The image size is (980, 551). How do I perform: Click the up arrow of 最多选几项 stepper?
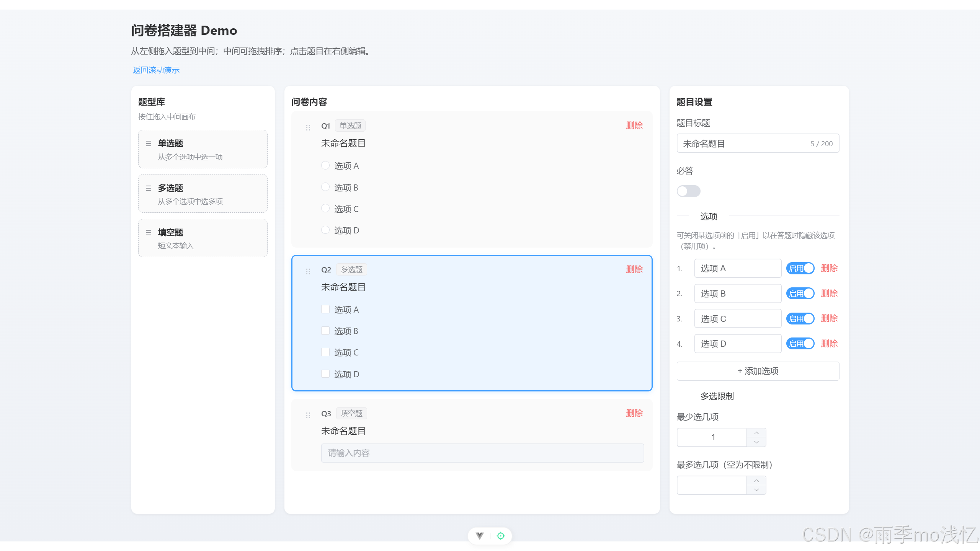click(756, 481)
